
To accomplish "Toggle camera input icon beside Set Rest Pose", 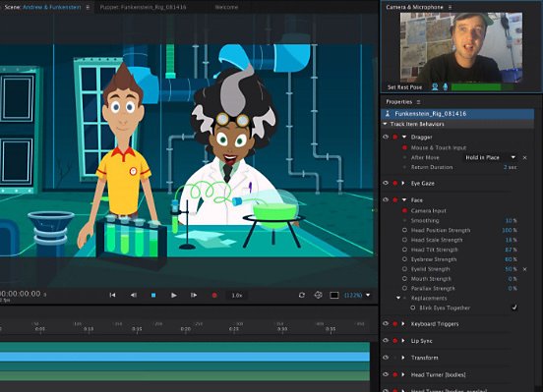I will (x=436, y=86).
